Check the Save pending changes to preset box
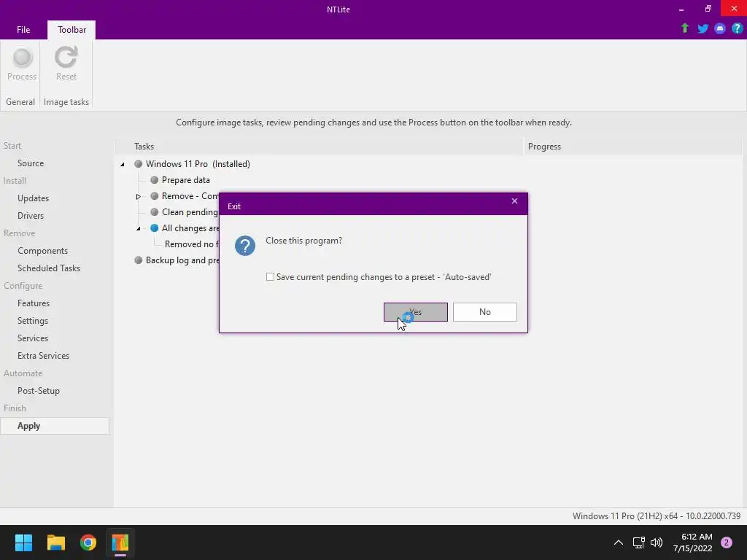 (x=270, y=276)
